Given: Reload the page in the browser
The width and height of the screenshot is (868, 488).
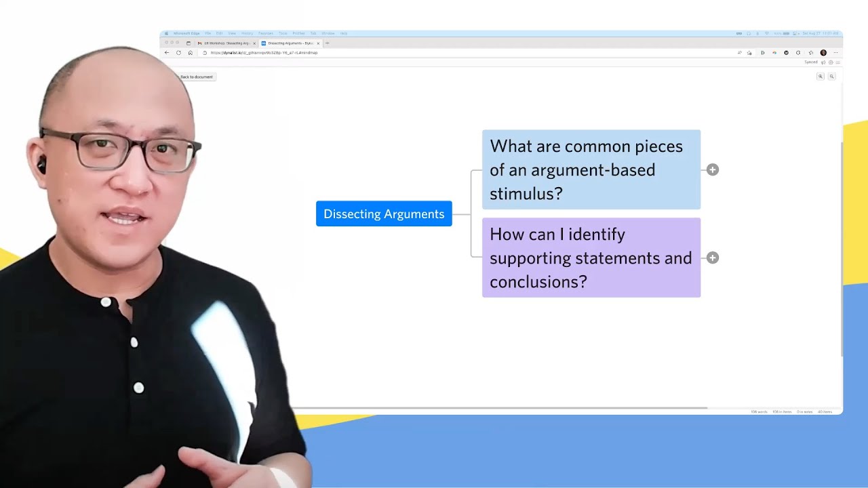Looking at the screenshot, I should (178, 53).
